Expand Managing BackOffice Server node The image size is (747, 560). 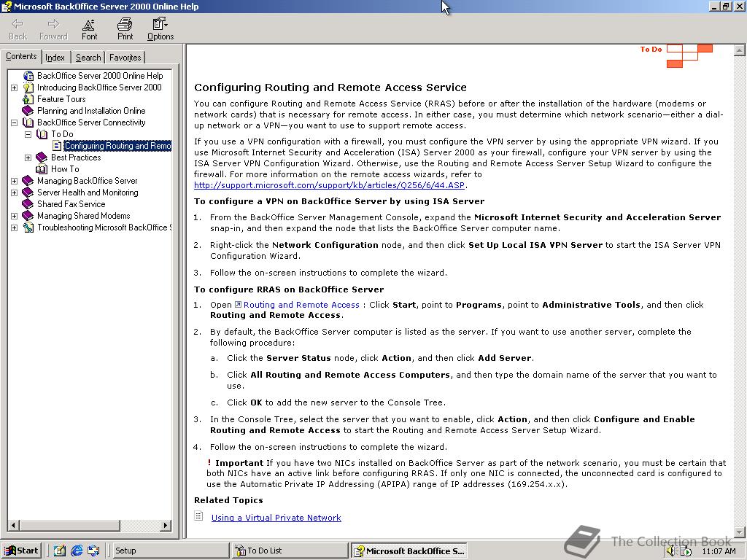(15, 181)
